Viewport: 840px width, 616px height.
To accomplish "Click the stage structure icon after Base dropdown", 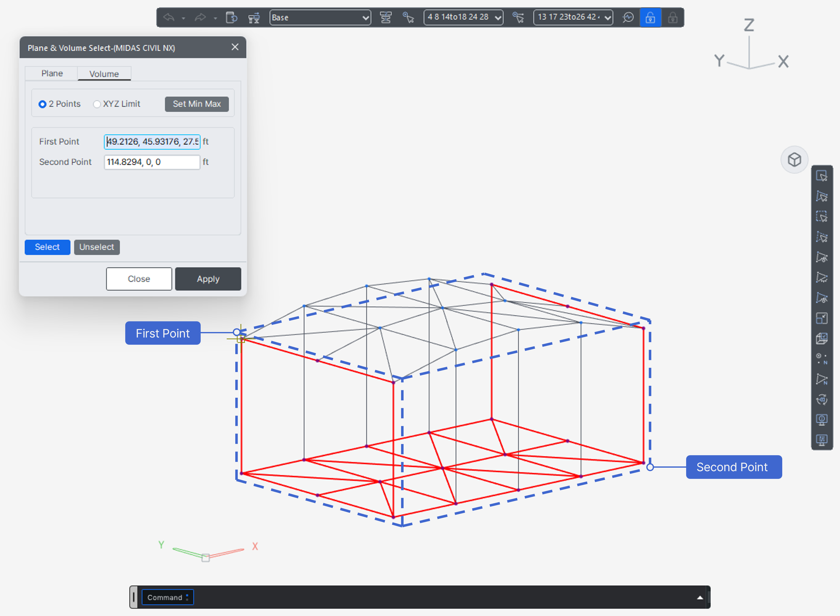I will coord(386,17).
